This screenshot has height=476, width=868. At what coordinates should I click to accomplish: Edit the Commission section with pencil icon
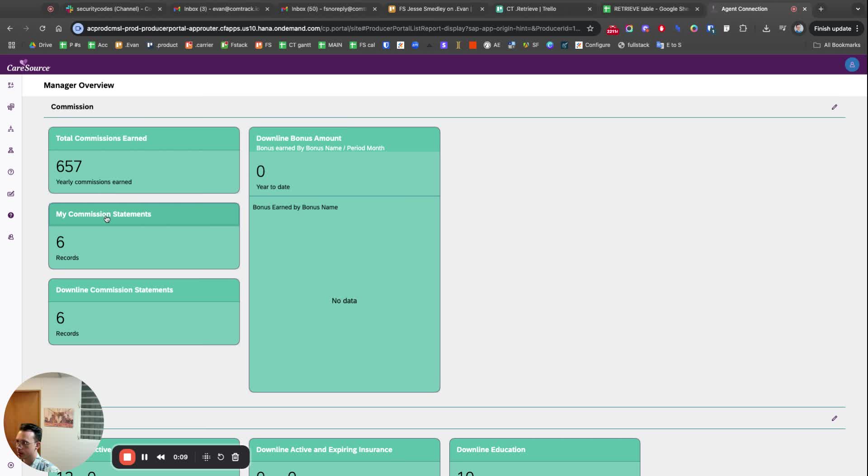834,107
